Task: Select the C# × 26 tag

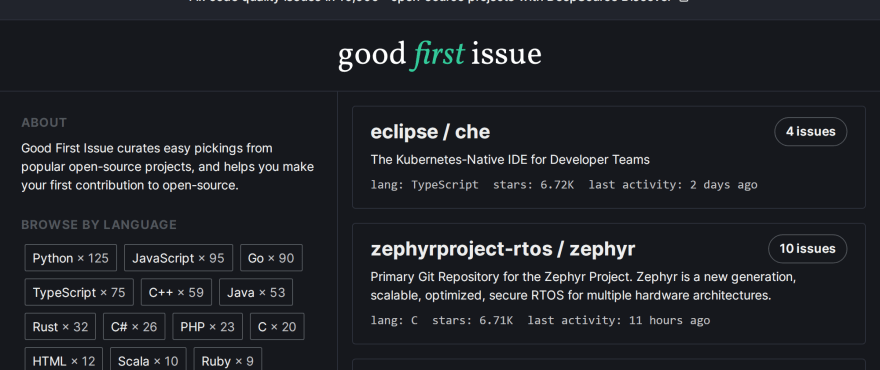Action: pyautogui.click(x=134, y=327)
